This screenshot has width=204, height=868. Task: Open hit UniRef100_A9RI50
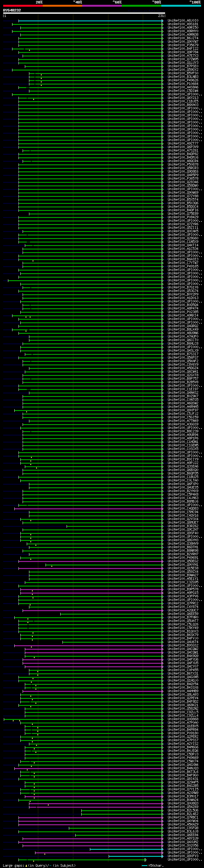click(x=183, y=28)
